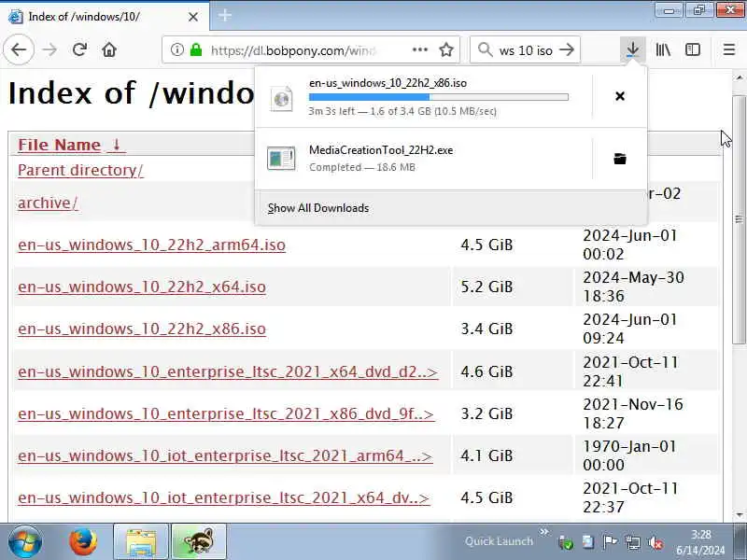The width and height of the screenshot is (747, 560).
Task: Click the 5.2 GiB size cell
Action: tap(512, 287)
